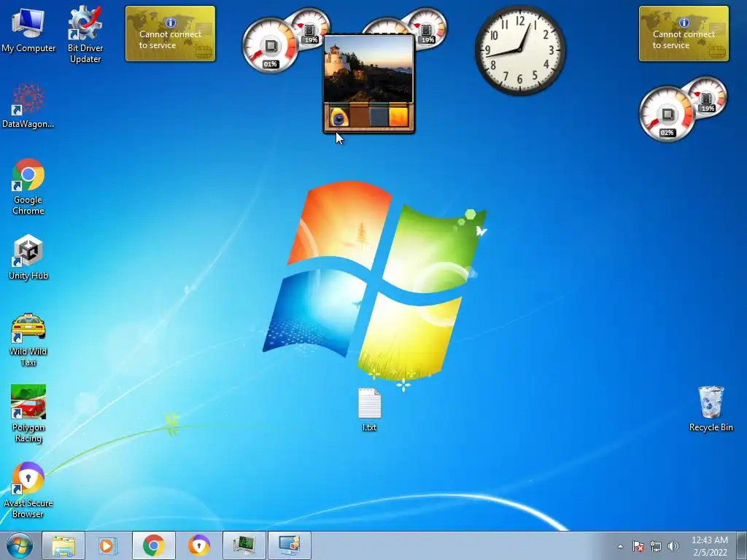The width and height of the screenshot is (747, 560).
Task: Open the last taskbar icon showing a display
Action: pos(289,545)
